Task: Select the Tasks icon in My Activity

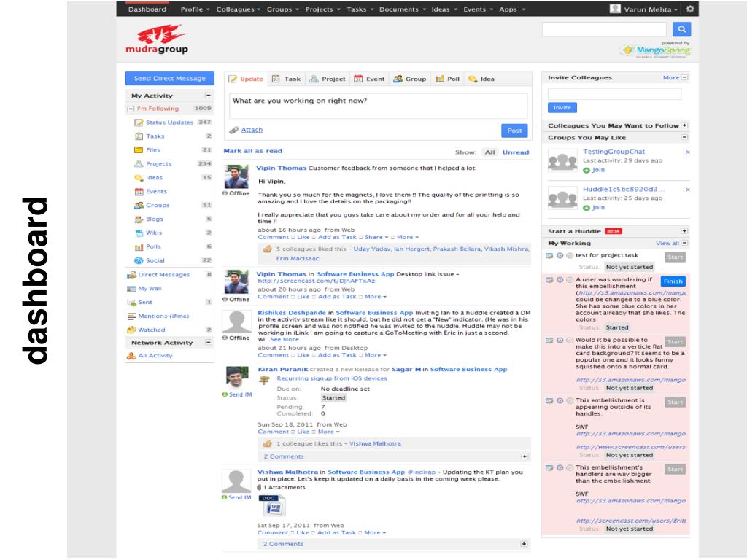Action: point(139,136)
